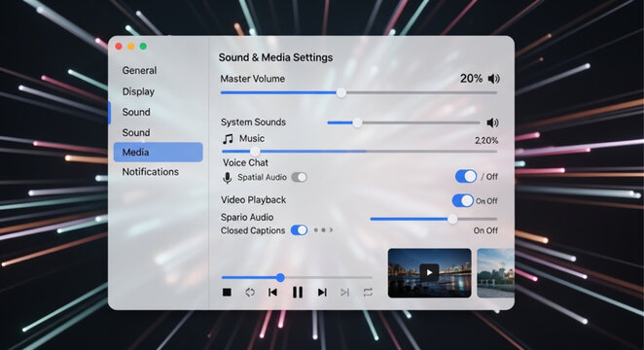Click the Music note icon

pos(228,139)
